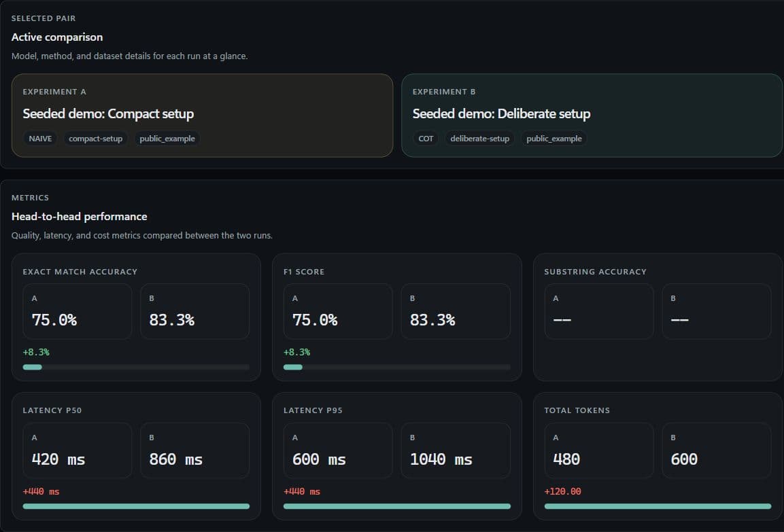
Task: Click the +8.3% delta under Exact Match Accuracy
Action: click(36, 352)
